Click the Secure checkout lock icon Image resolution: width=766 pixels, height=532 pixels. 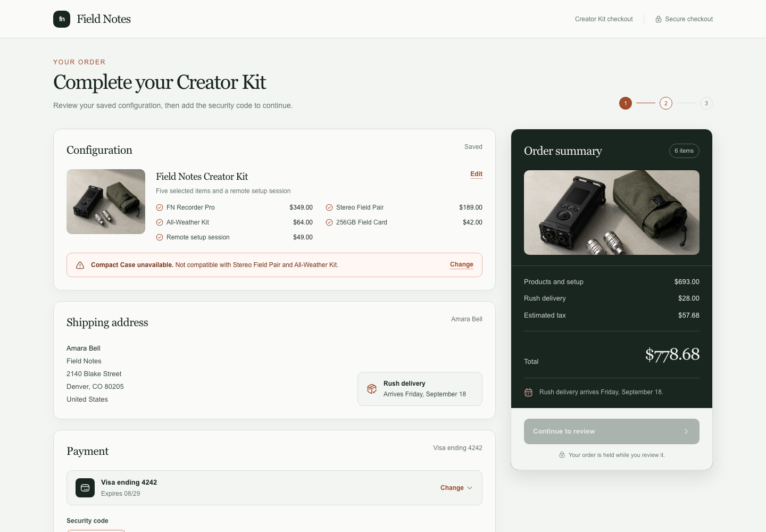pyautogui.click(x=659, y=19)
